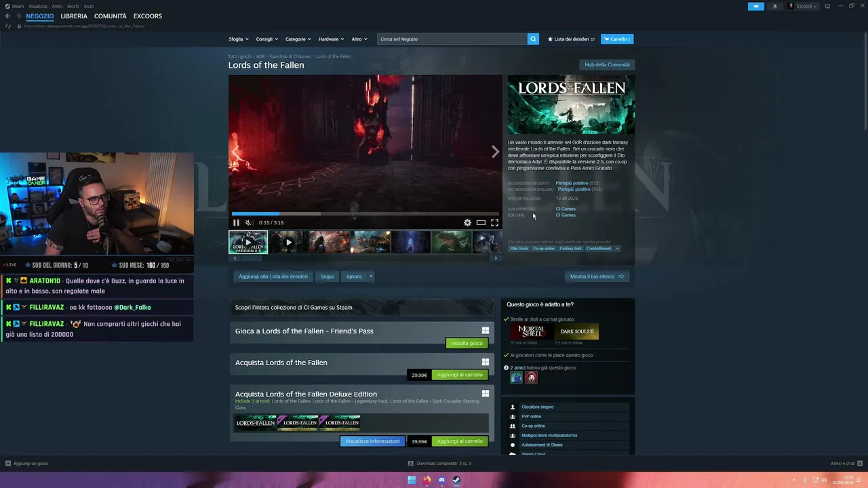Click Visualizza informazioni button
This screenshot has height=488, width=868.
[372, 441]
